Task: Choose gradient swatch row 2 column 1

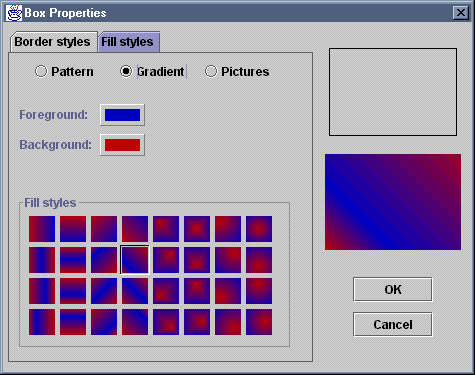Action: pyautogui.click(x=42, y=260)
